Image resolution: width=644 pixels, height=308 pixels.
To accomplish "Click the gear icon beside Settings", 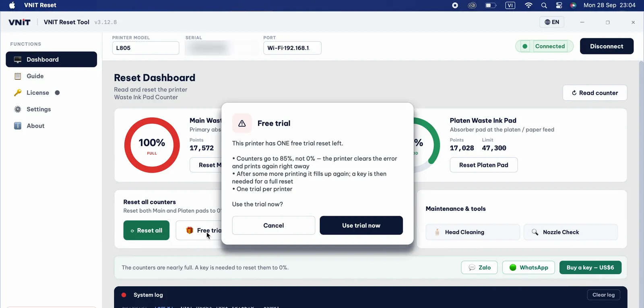I will coord(18,109).
